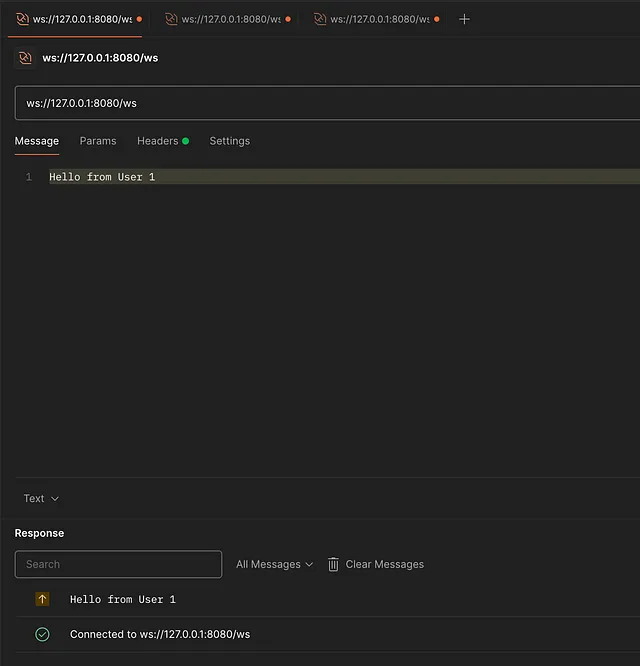The height and width of the screenshot is (666, 640).
Task: Click the WebSocket icon in the third tab
Action: point(320,19)
